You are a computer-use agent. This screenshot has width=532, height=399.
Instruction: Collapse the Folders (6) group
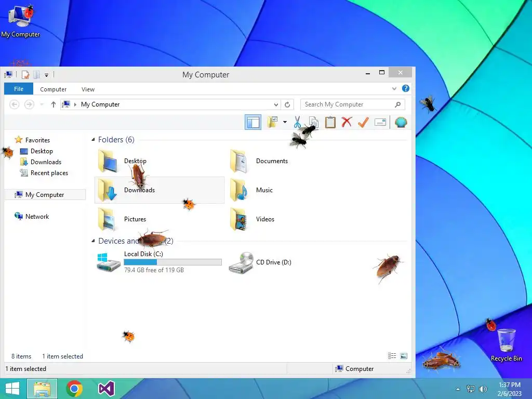click(x=94, y=139)
